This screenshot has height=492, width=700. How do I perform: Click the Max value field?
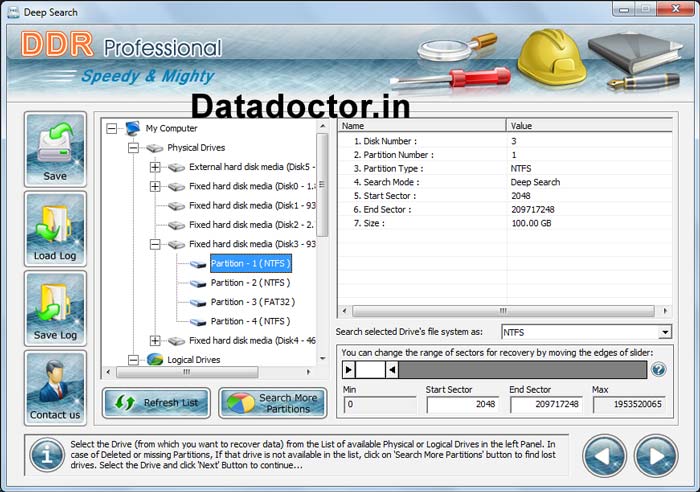point(629,404)
